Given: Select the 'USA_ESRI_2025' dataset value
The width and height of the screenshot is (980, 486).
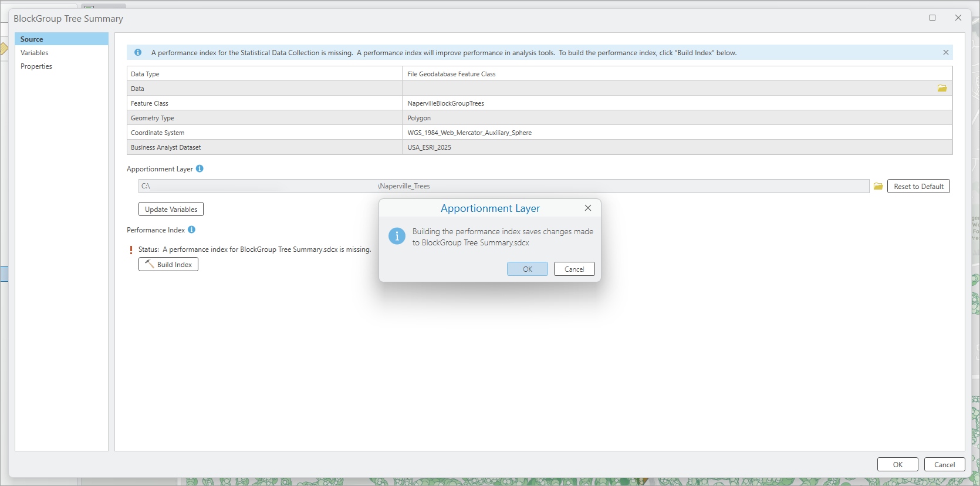Looking at the screenshot, I should click(677, 147).
